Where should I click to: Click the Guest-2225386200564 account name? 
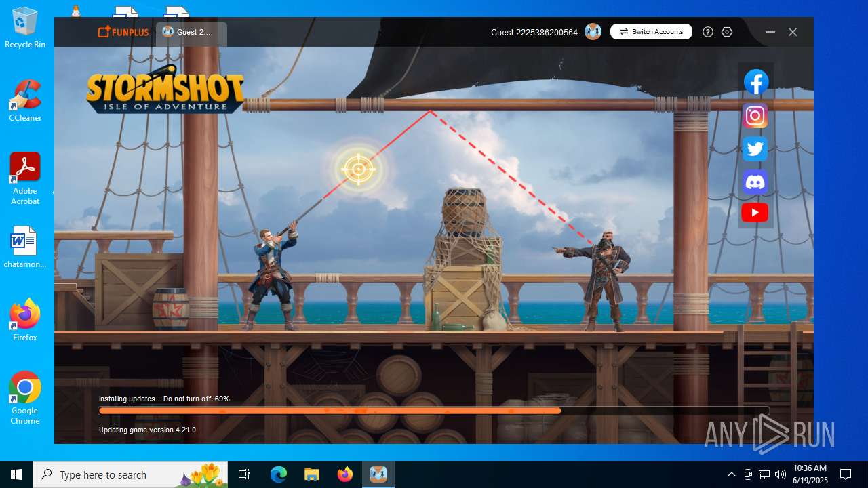(534, 32)
